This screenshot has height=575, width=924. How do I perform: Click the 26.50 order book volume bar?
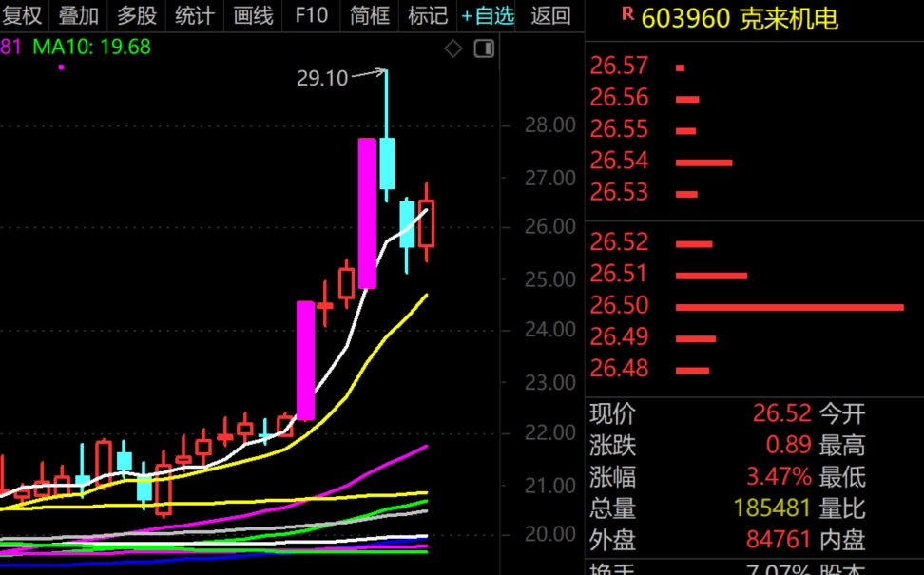[x=789, y=307]
